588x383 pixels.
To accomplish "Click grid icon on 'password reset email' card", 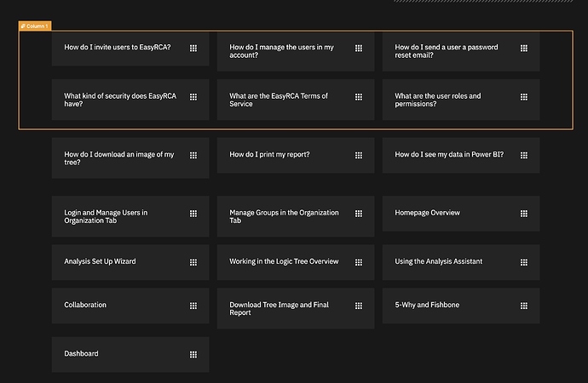I will pos(524,49).
